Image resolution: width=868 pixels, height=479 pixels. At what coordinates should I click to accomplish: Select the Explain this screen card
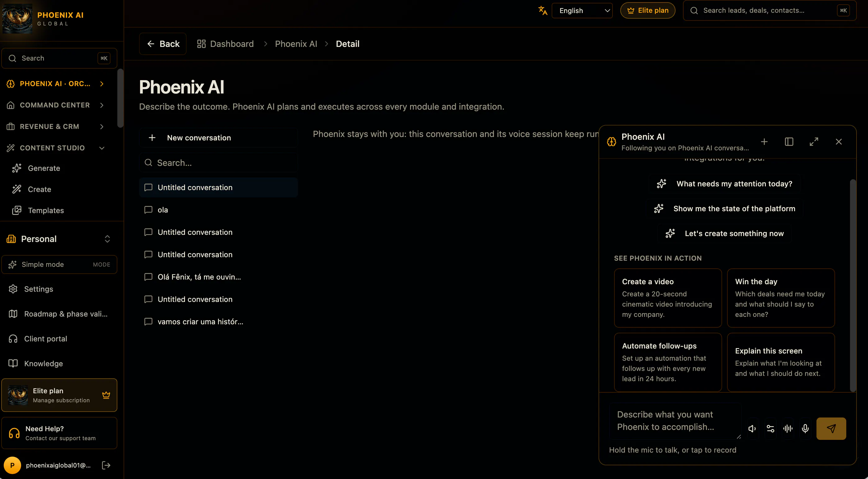click(781, 362)
